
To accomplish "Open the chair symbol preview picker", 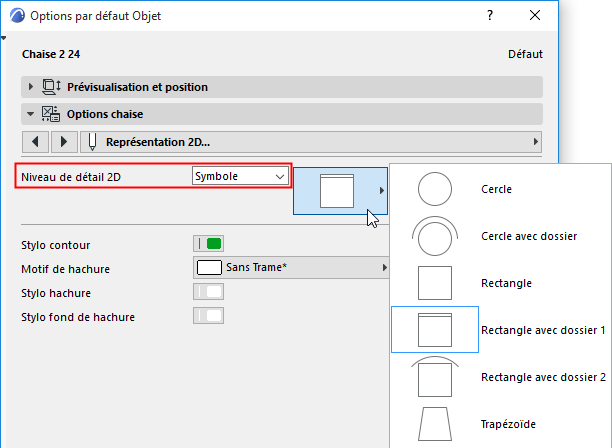I will (341, 190).
